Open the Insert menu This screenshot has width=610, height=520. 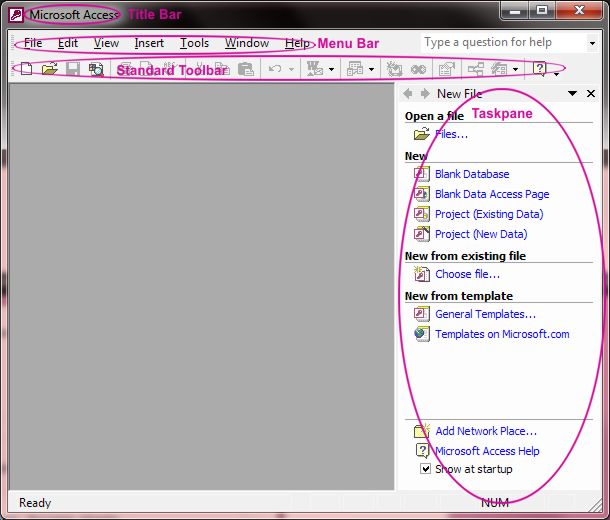coord(149,43)
